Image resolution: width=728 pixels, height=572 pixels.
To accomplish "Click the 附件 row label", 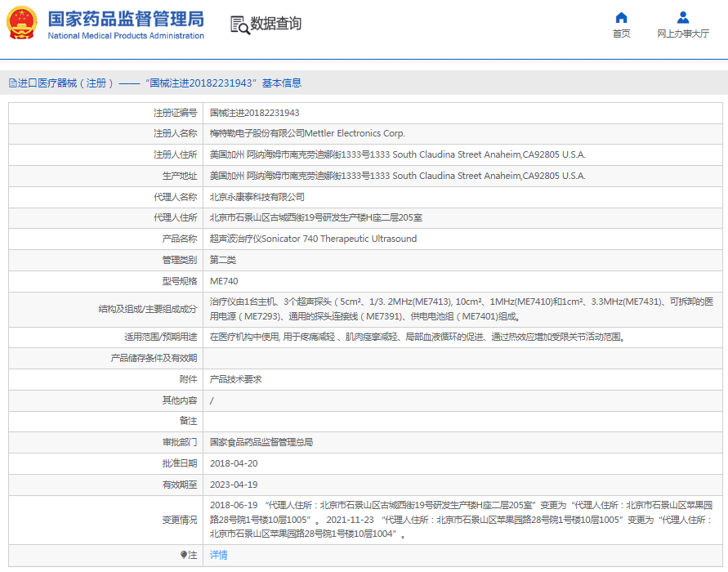I will pos(189,379).
